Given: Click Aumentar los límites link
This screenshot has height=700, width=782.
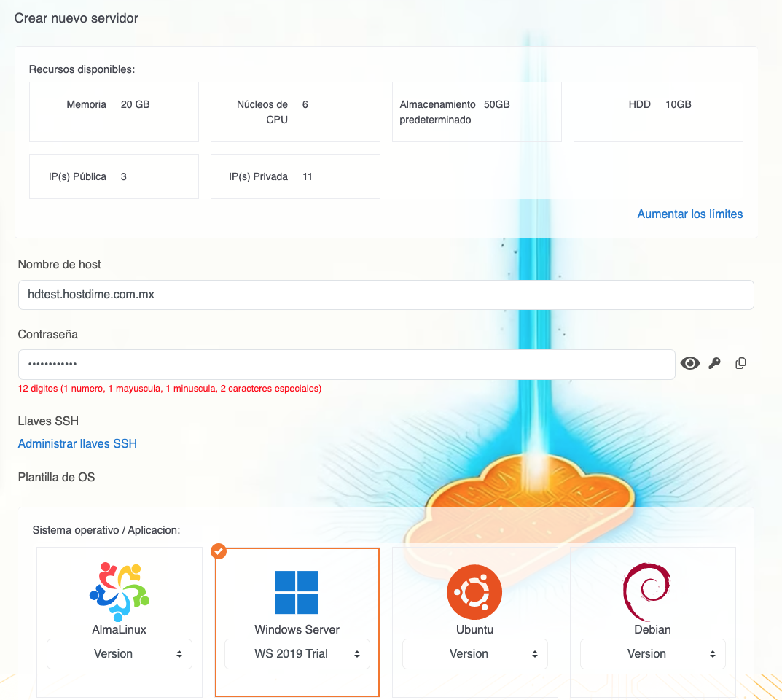Looking at the screenshot, I should [689, 214].
